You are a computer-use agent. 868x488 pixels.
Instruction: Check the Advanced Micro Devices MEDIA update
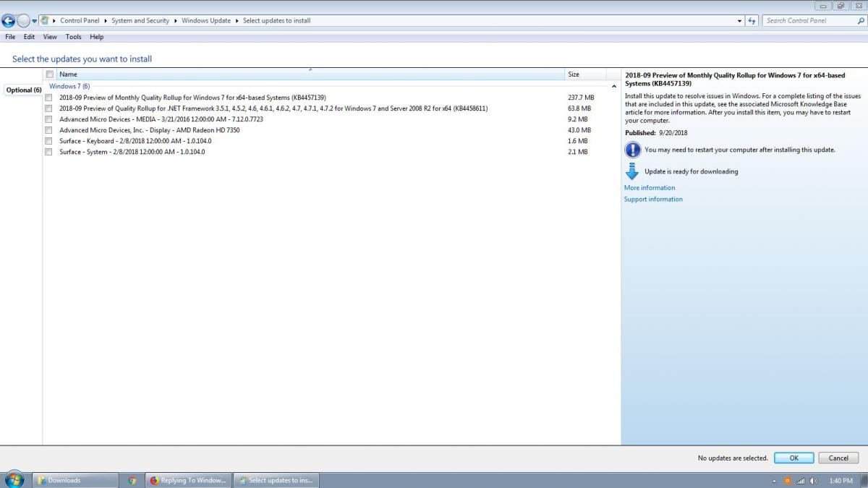48,119
